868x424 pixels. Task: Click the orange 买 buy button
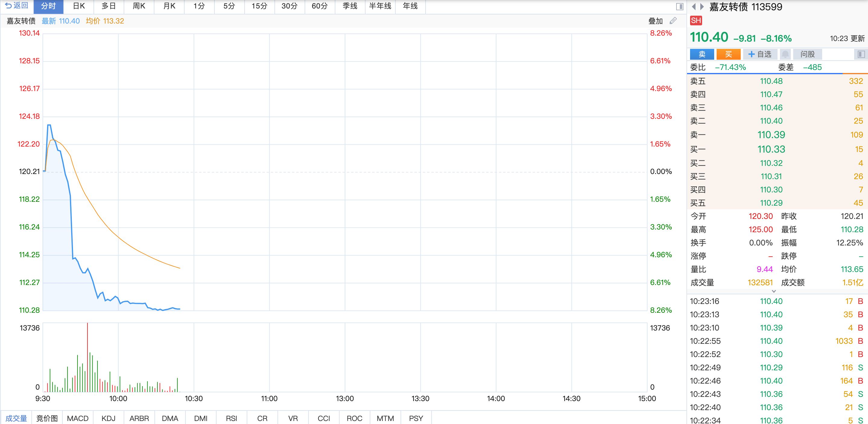coord(728,54)
